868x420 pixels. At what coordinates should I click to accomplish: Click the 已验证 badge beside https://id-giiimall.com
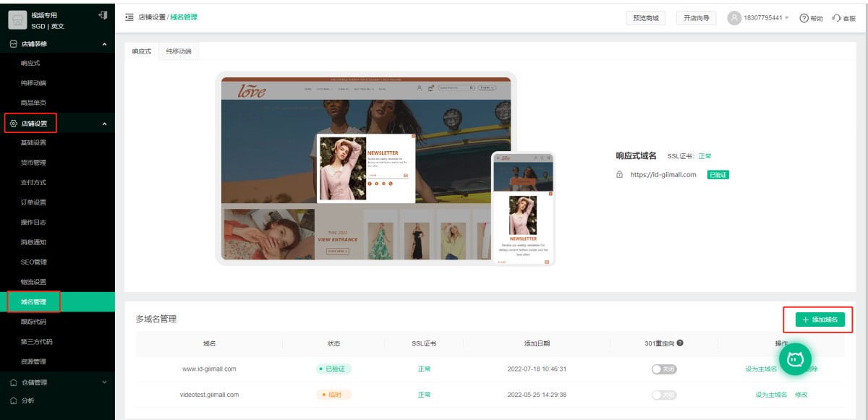pyautogui.click(x=718, y=174)
